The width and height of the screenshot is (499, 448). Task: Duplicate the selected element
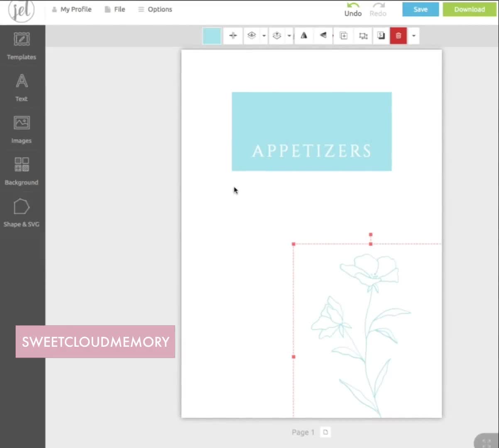click(343, 36)
